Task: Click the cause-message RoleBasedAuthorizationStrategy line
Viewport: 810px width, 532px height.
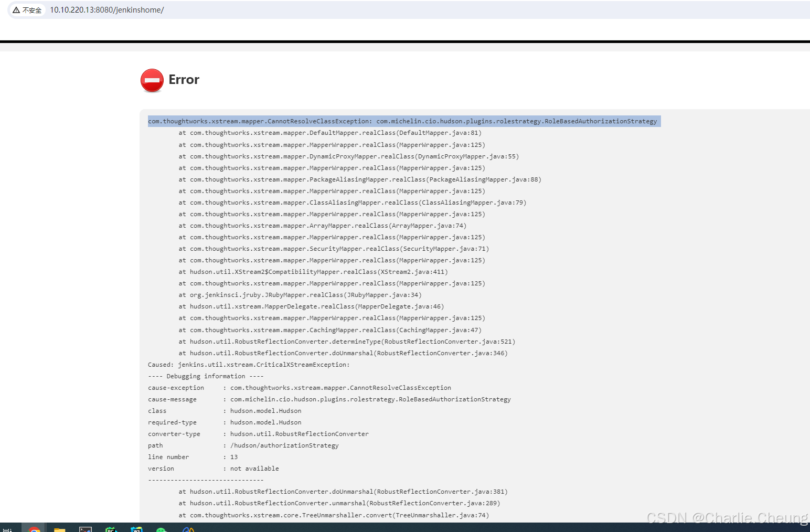Action: pos(329,399)
